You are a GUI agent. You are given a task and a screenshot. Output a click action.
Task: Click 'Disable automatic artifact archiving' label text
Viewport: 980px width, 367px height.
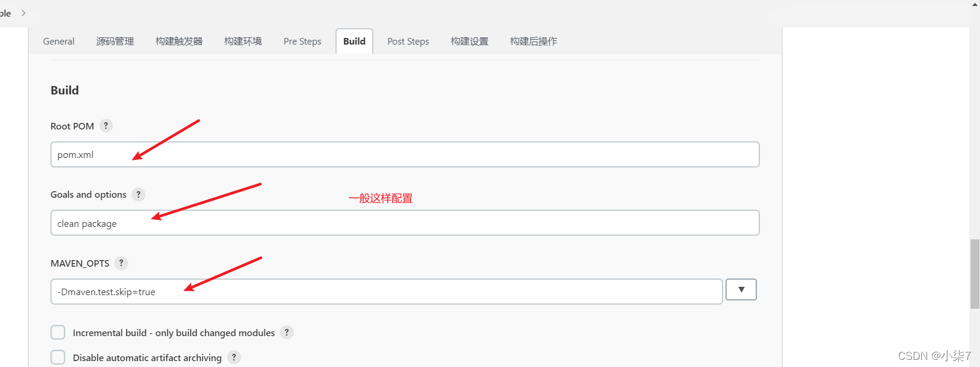(147, 358)
